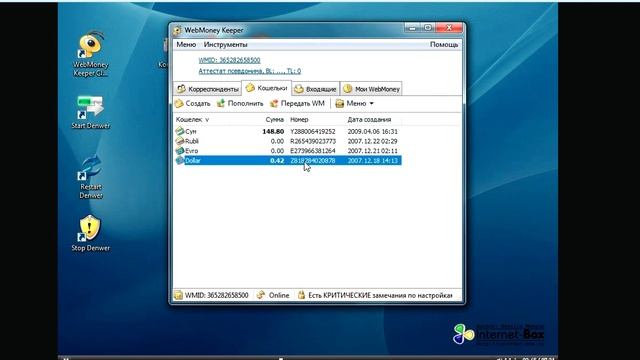Sort by the Дата создания column header
This screenshot has height=360, width=640.
coord(369,120)
